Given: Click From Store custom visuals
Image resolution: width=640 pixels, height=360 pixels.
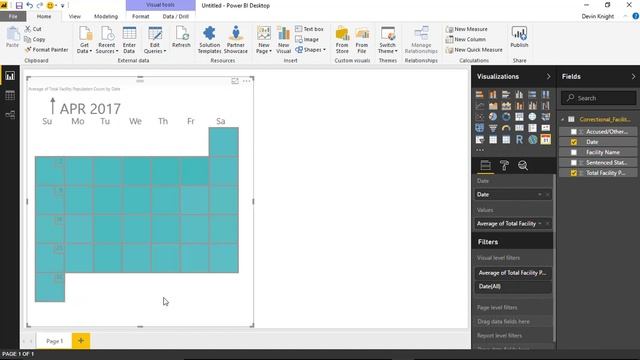Looking at the screenshot, I should [342, 40].
